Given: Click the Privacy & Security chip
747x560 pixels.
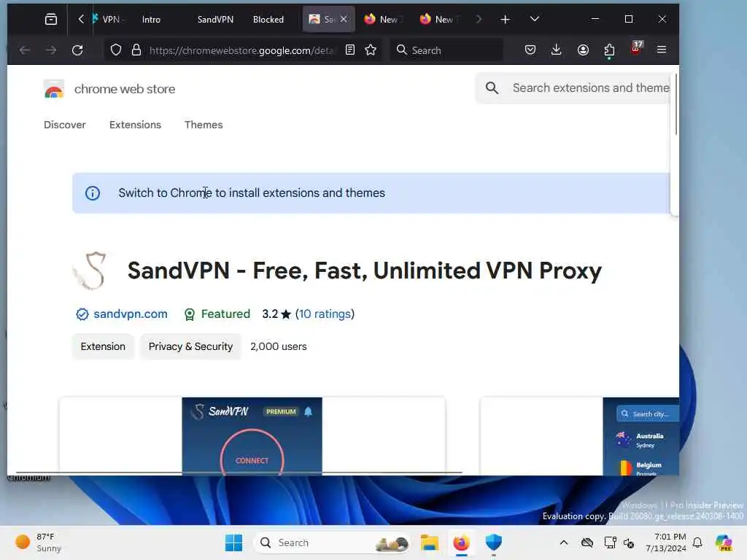Looking at the screenshot, I should tap(190, 346).
